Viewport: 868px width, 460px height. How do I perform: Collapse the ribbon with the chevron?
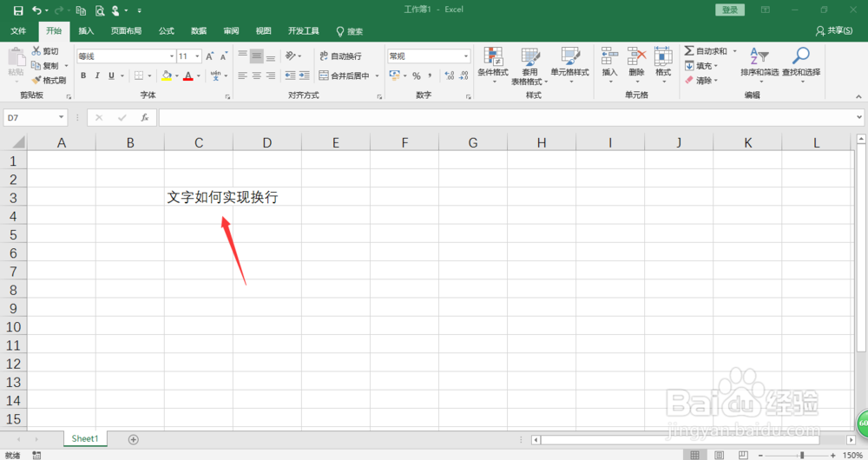[x=858, y=96]
